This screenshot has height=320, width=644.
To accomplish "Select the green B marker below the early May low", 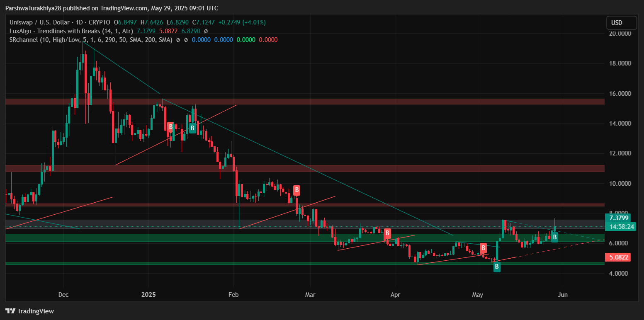I will (x=496, y=267).
